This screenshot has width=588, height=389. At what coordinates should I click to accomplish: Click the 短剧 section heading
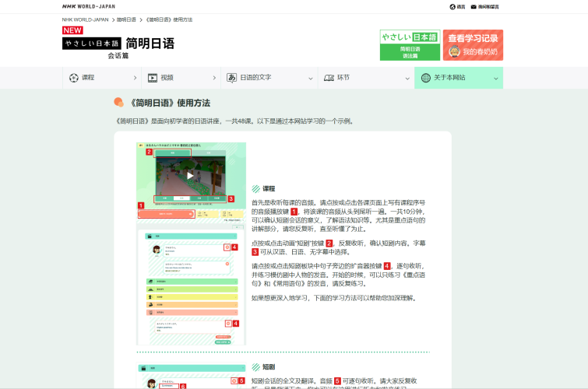269,367
